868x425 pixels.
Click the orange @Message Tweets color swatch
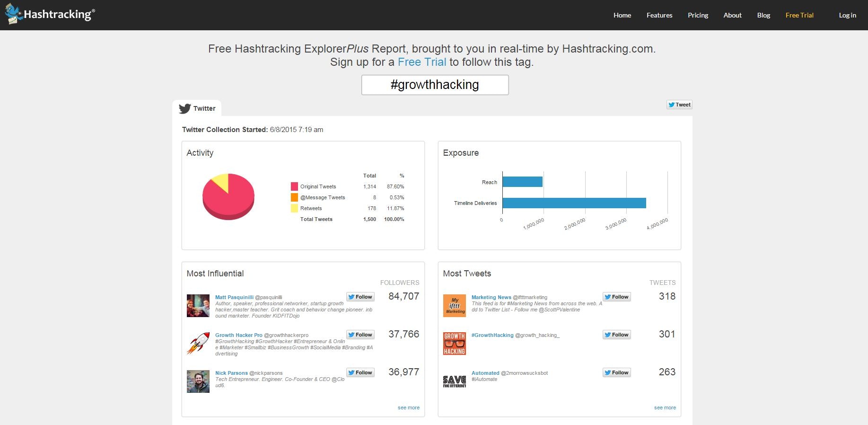294,197
